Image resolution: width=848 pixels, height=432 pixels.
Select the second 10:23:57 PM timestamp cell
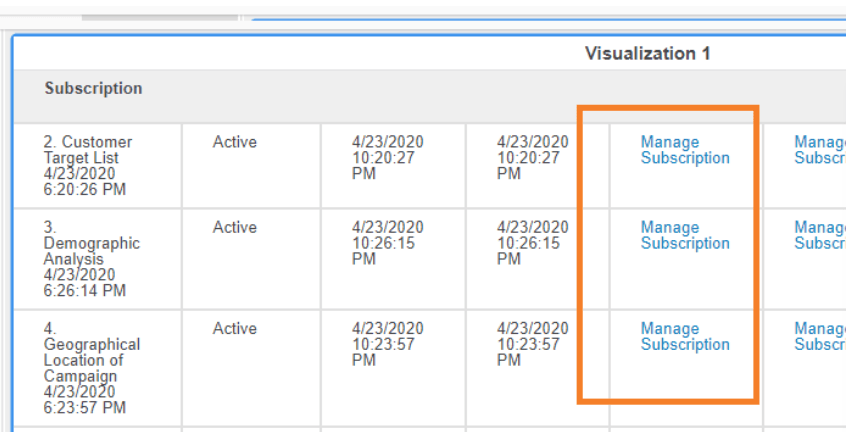[532, 344]
